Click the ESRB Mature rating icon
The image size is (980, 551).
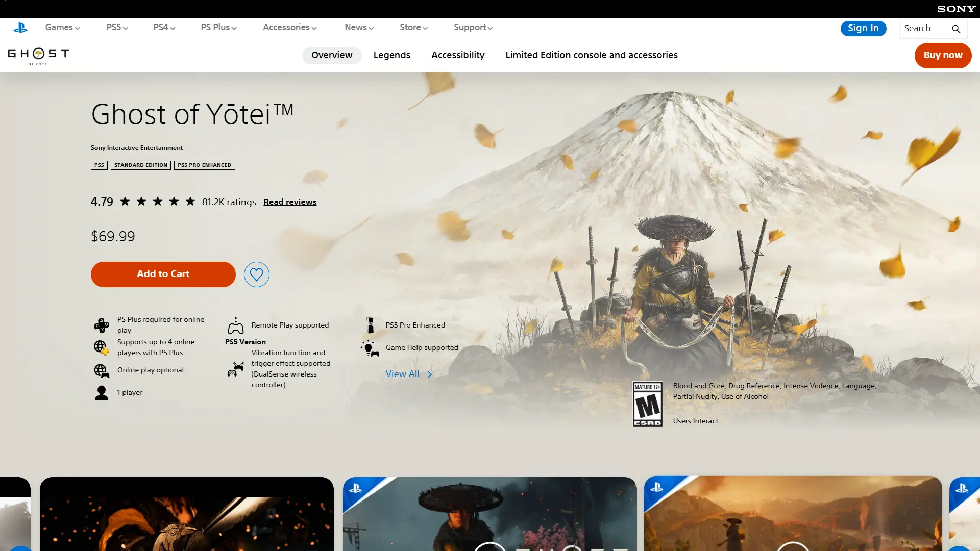[x=647, y=404]
